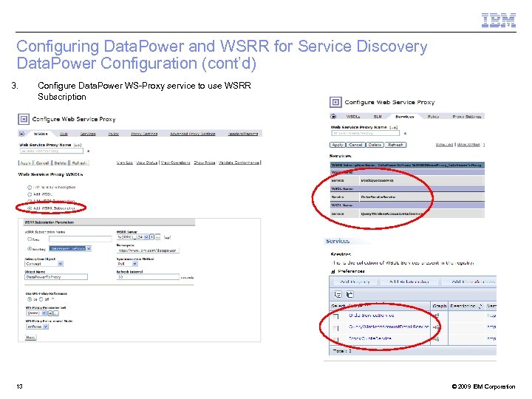Image resolution: width=532 pixels, height=399 pixels.
Task: Click Apply button in right panel
Action: point(337,145)
